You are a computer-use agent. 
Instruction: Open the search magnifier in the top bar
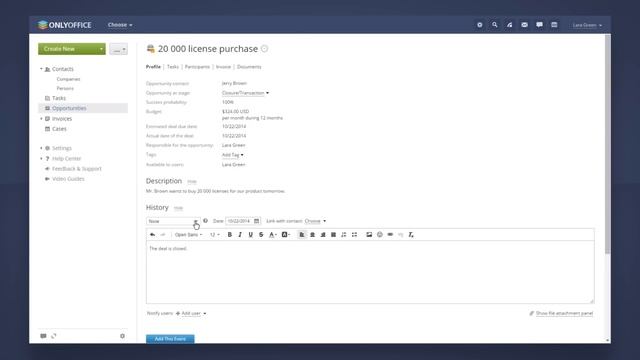[x=495, y=25]
